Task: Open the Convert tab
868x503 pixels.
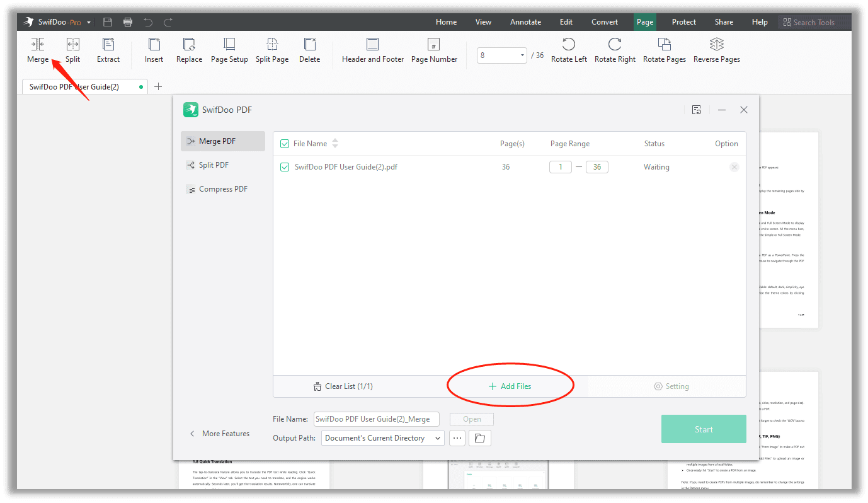Action: [x=605, y=22]
